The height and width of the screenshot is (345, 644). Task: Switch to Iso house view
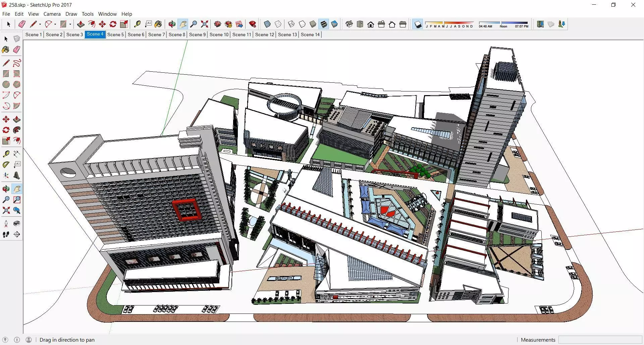tap(349, 24)
